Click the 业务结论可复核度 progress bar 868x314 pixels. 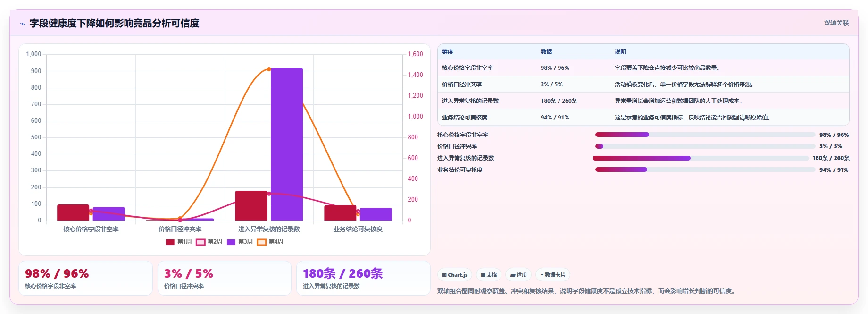705,170
